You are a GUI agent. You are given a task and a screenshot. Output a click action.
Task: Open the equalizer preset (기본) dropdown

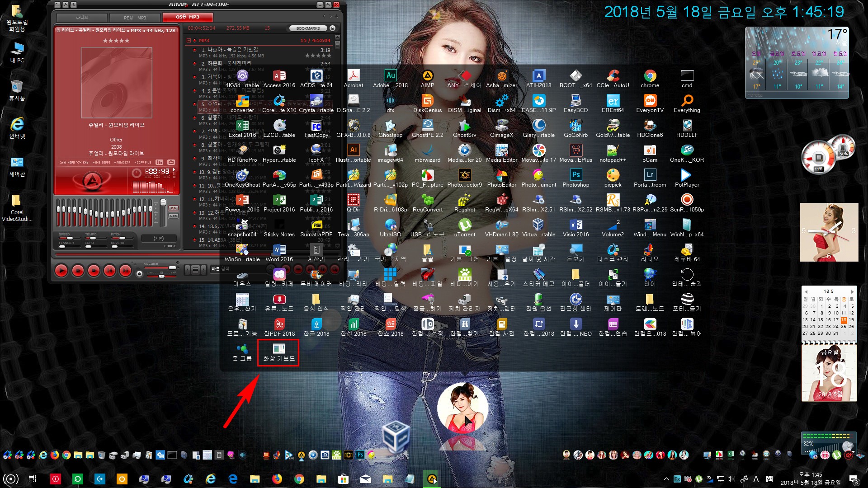pos(158,238)
